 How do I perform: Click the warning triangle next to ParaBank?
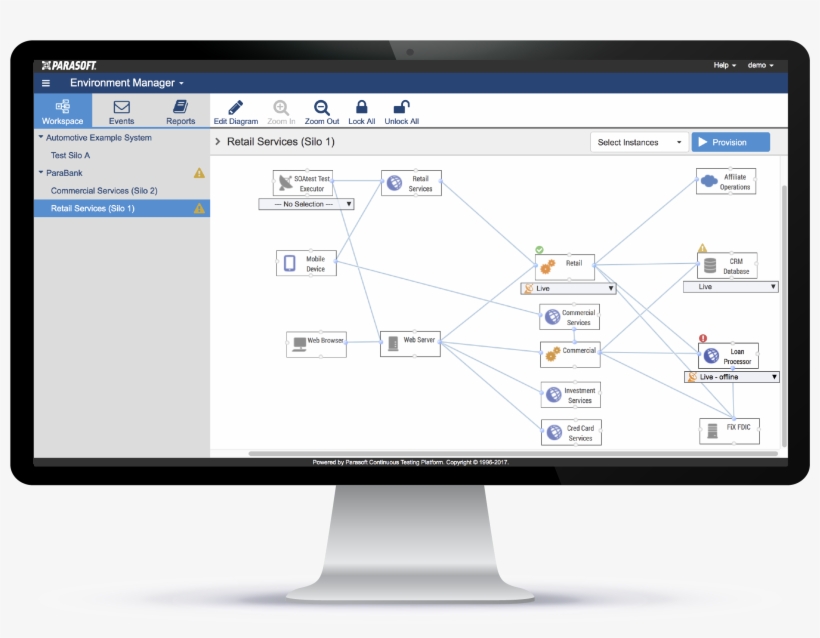click(198, 173)
